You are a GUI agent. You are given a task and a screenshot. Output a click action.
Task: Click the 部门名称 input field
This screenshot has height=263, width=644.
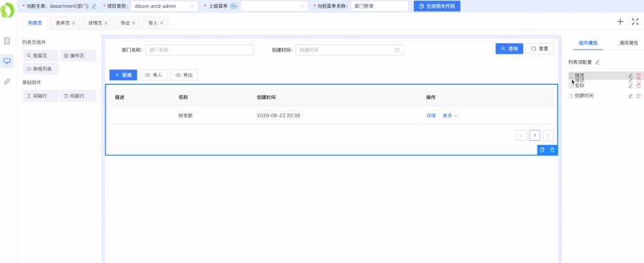(199, 50)
